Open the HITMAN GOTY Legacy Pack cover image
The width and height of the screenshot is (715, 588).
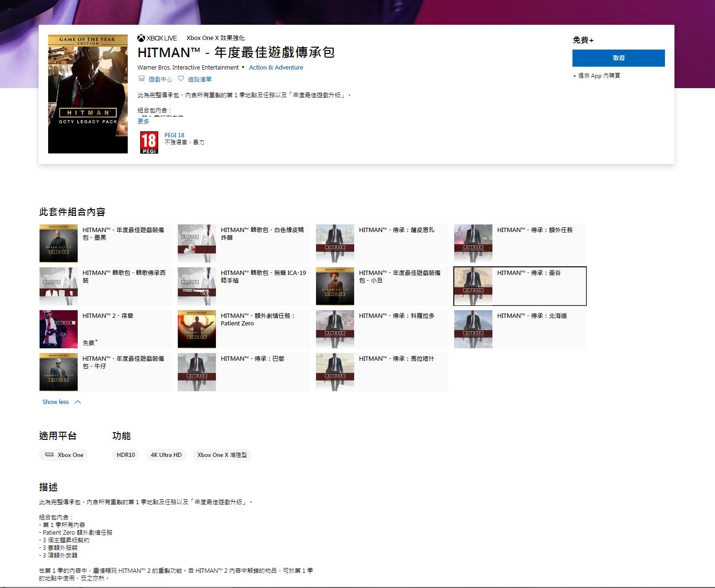point(88,94)
